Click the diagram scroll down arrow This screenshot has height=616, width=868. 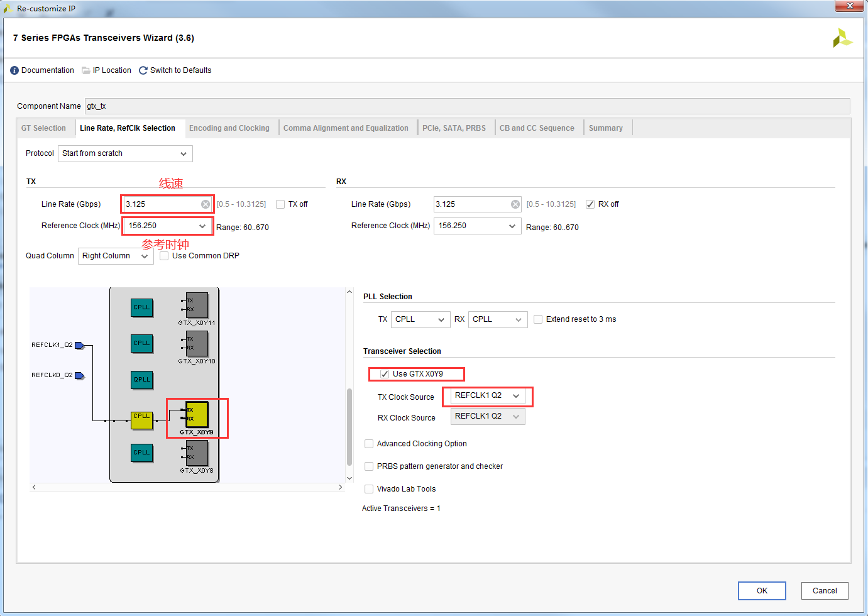click(x=349, y=478)
